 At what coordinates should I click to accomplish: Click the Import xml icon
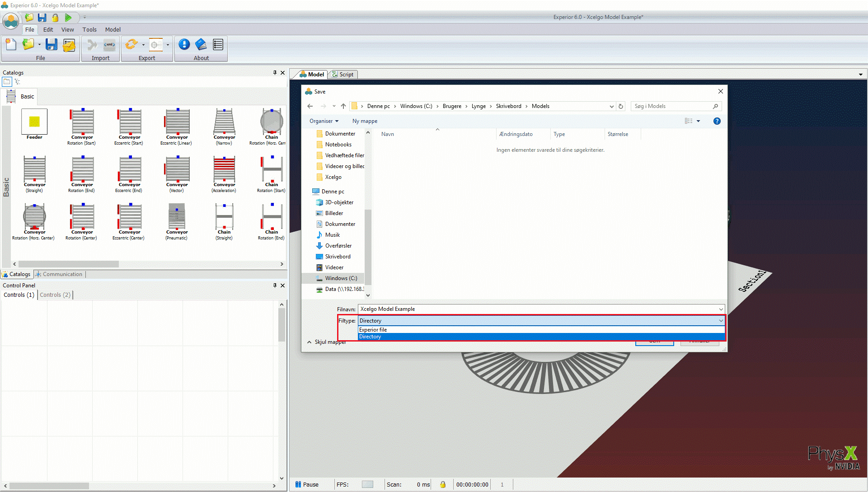click(x=110, y=44)
